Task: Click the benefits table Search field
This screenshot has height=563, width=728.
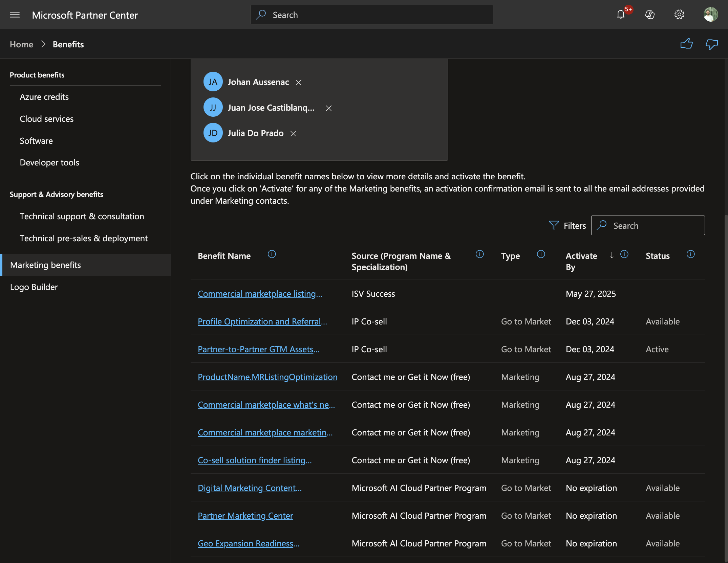Action: tap(647, 225)
